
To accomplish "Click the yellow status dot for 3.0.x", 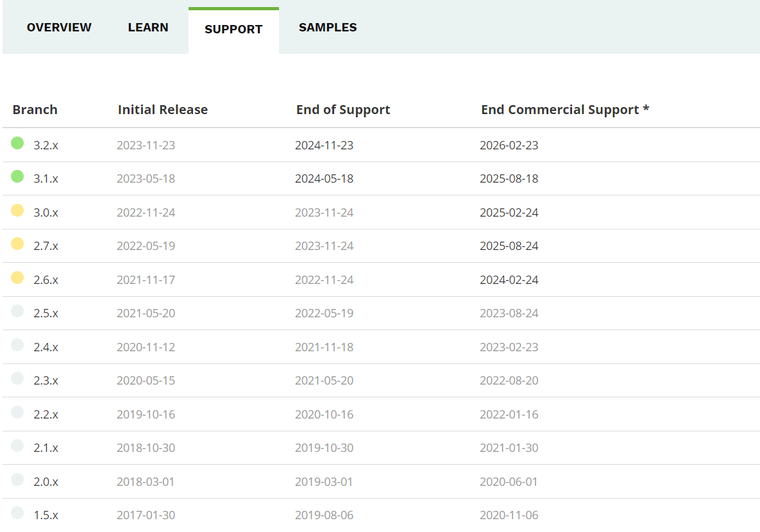I will click(17, 210).
